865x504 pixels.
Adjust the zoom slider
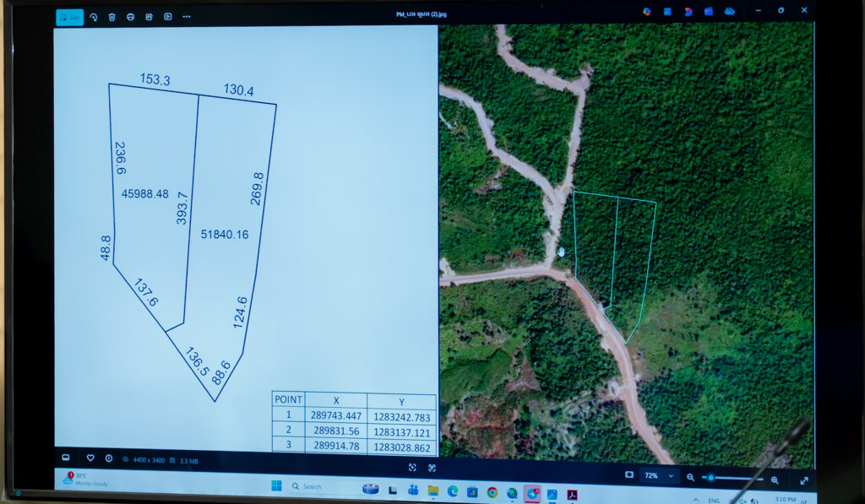[711, 478]
